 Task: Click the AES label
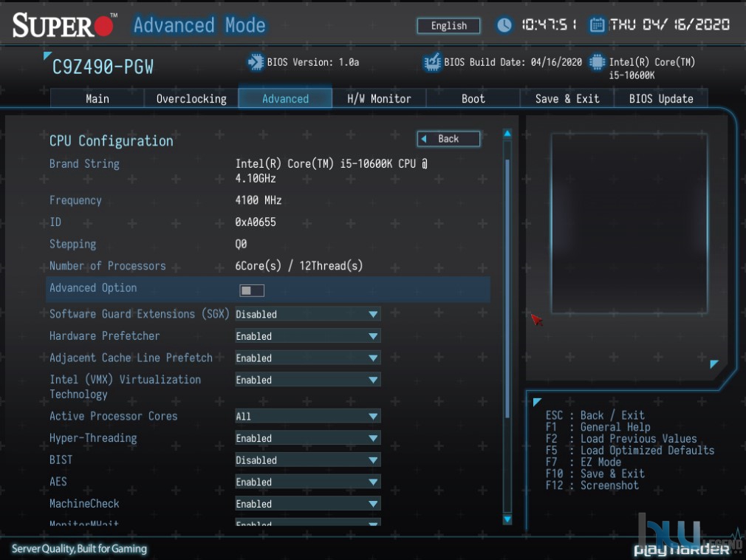click(x=58, y=482)
